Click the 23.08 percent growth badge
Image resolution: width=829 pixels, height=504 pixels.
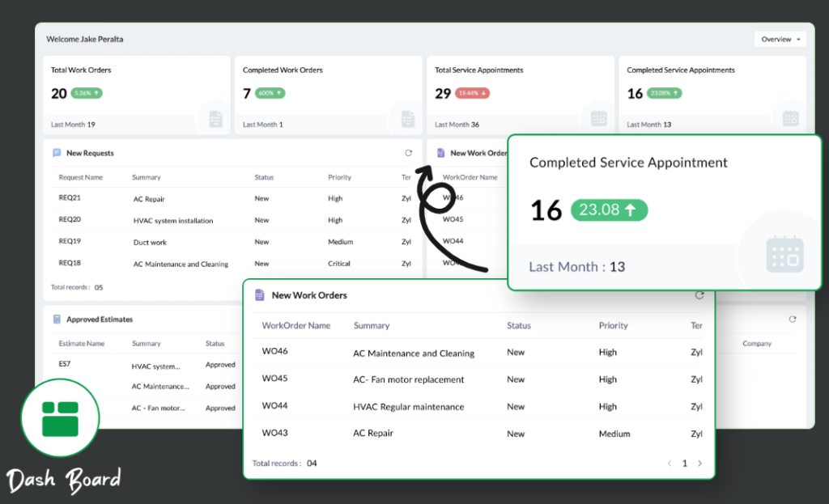pos(609,210)
